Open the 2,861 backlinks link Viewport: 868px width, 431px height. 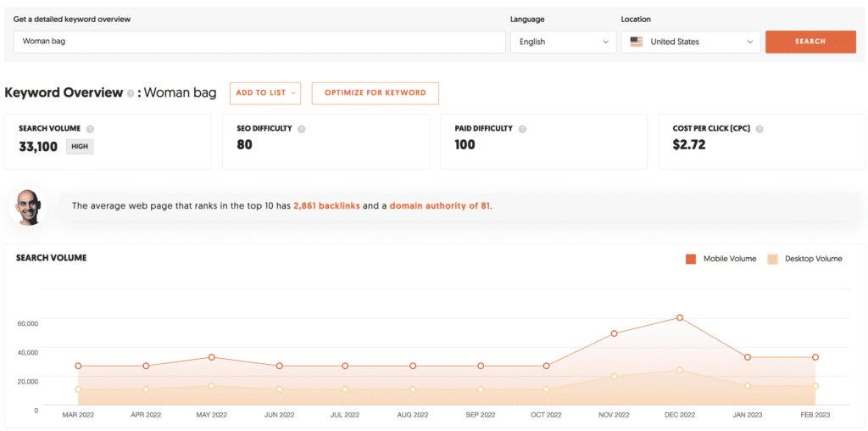[x=326, y=205]
